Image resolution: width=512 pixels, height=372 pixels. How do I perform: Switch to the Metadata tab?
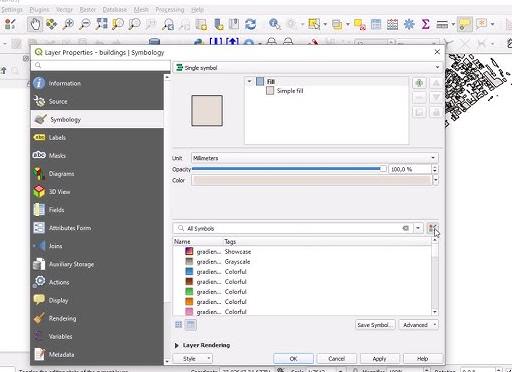coord(97,354)
